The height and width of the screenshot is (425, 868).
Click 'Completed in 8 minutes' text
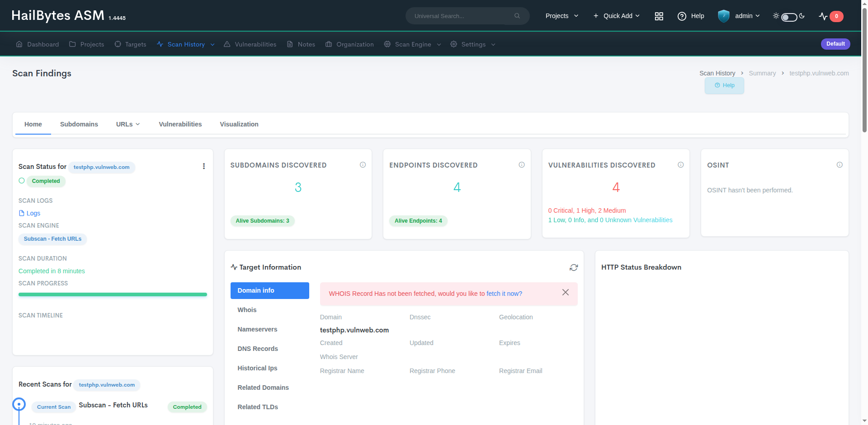click(x=52, y=271)
